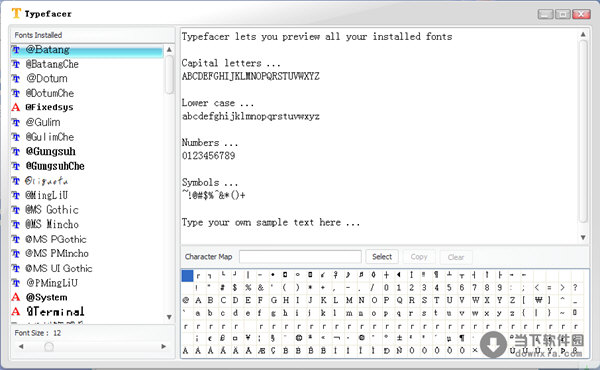Focus the Character Map text field

[300, 257]
